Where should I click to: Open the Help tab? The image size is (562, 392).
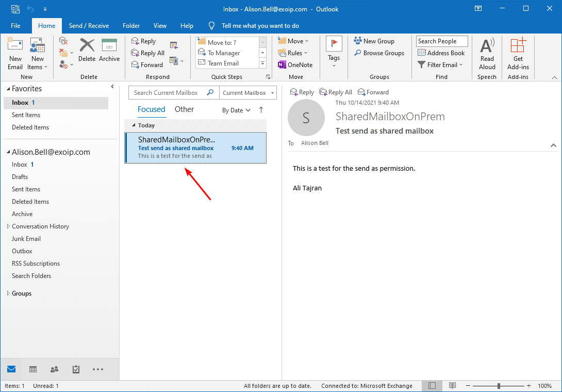click(187, 26)
